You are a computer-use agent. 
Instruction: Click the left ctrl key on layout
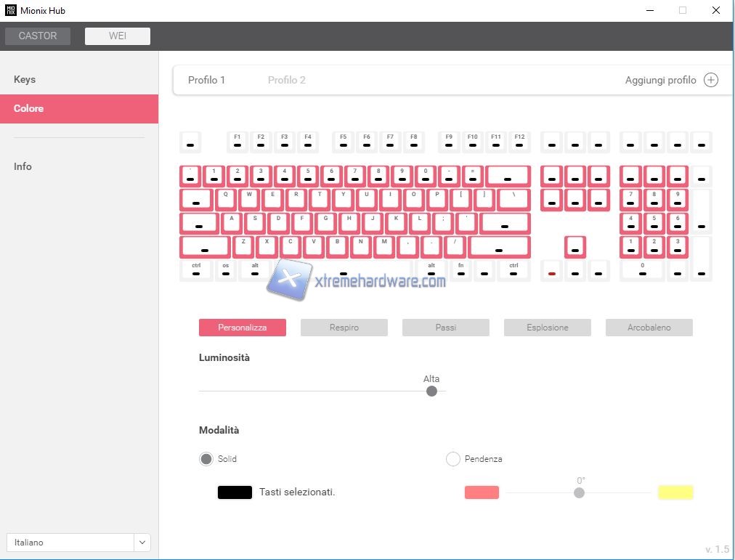pyautogui.click(x=196, y=270)
